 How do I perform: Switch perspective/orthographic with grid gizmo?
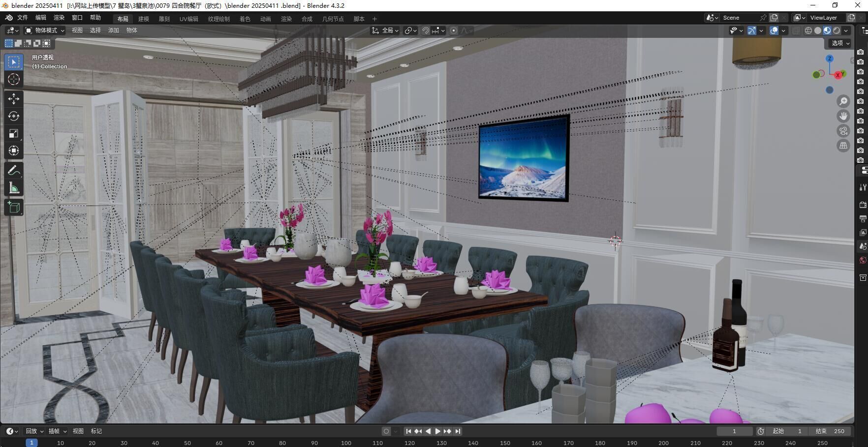pos(843,146)
